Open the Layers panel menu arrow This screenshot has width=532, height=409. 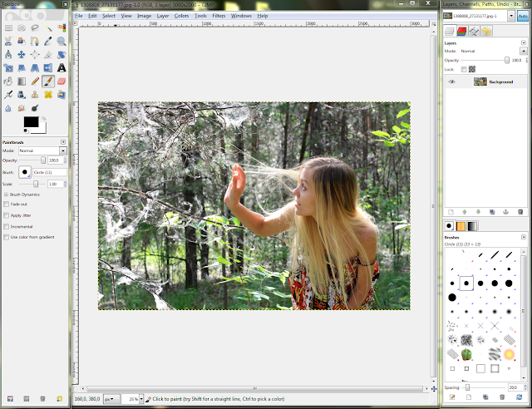click(524, 42)
